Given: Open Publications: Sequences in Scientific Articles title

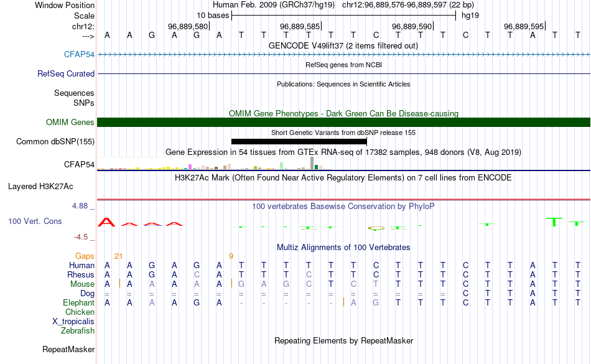Looking at the screenshot, I should [x=343, y=84].
